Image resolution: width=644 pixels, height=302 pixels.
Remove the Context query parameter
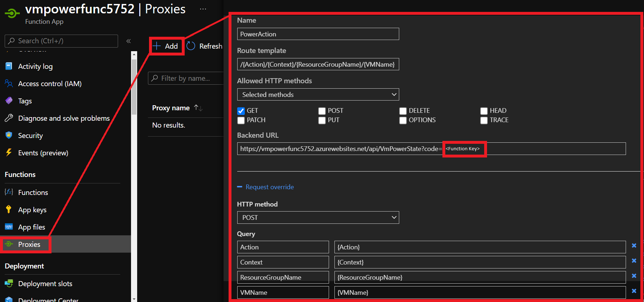(634, 261)
